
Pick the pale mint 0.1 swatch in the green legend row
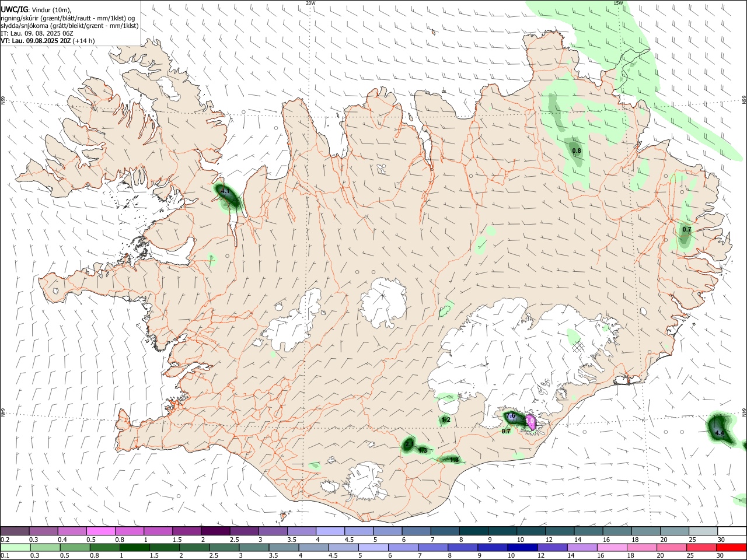click(x=15, y=547)
